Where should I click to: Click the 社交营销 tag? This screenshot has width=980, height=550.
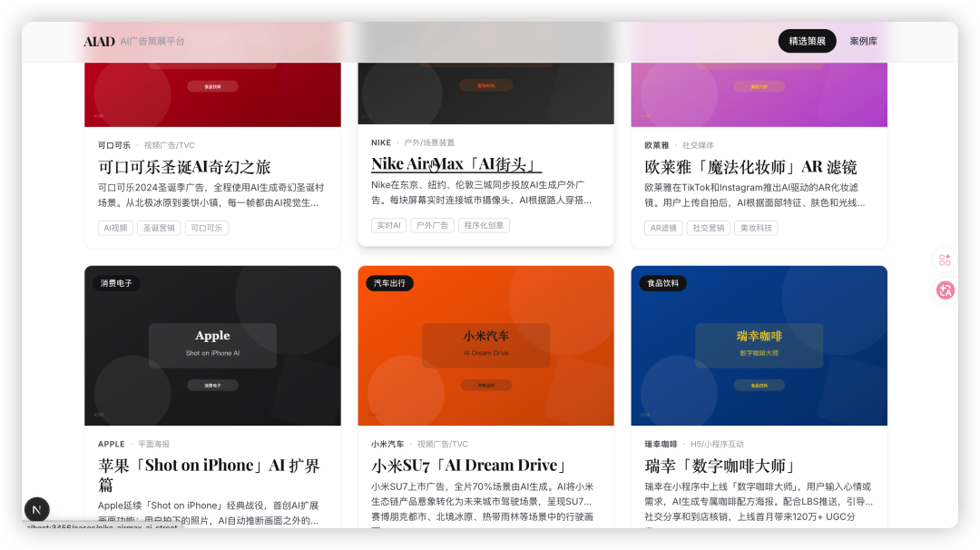709,228
